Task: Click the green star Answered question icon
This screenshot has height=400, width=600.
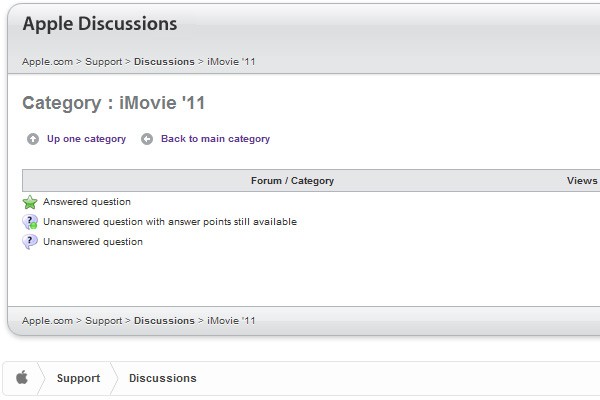Action: click(x=30, y=202)
